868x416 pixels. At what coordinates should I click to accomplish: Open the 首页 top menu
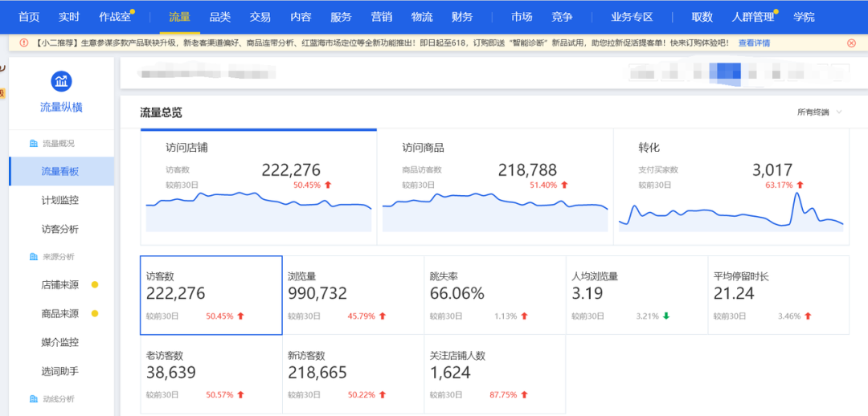(29, 17)
